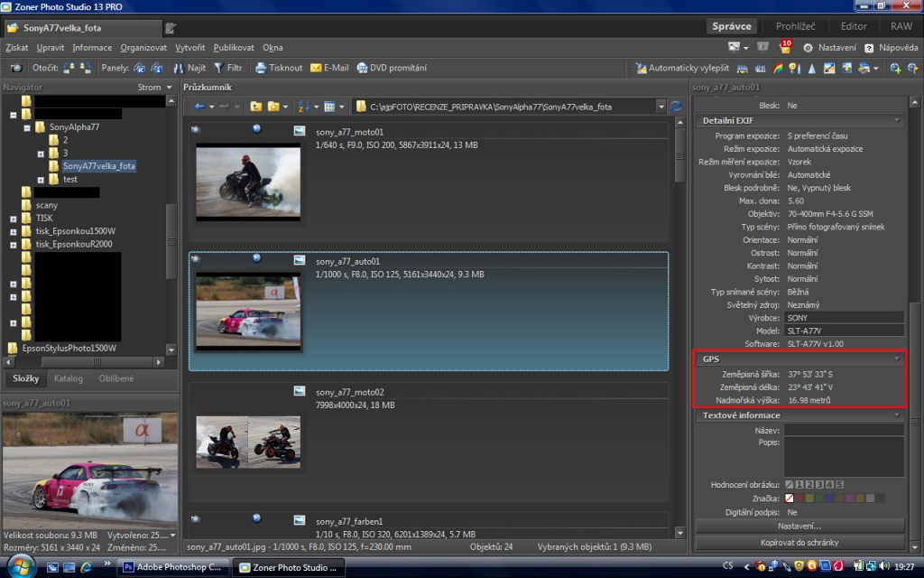
Task: Open Nastavení settings gear in top bar
Action: click(x=829, y=48)
